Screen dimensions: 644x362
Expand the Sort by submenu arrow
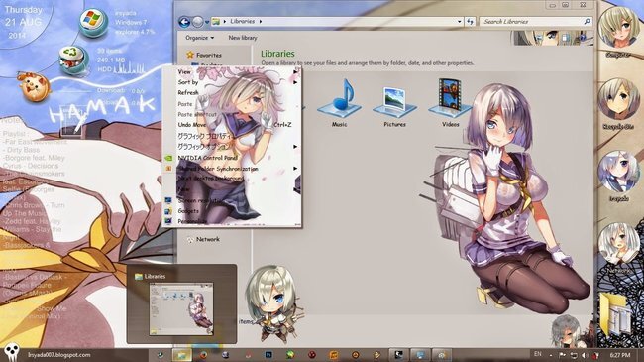coord(295,82)
